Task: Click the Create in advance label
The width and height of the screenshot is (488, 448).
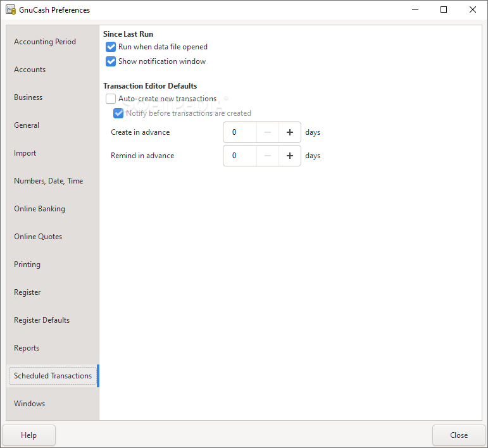Action: point(140,132)
